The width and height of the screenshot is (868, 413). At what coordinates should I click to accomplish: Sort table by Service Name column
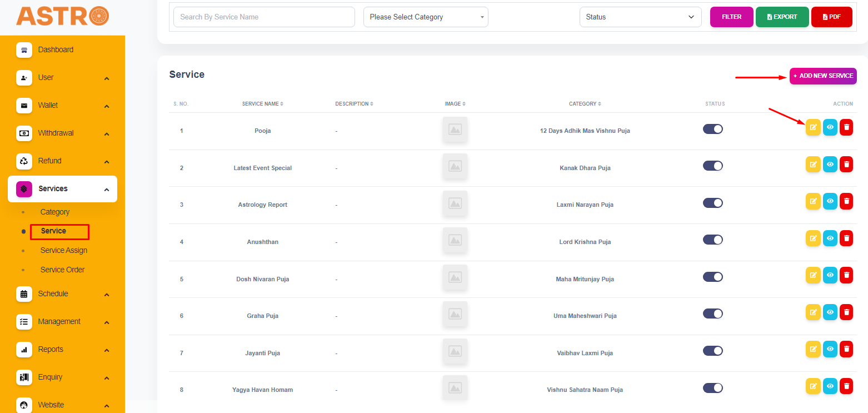coord(262,104)
